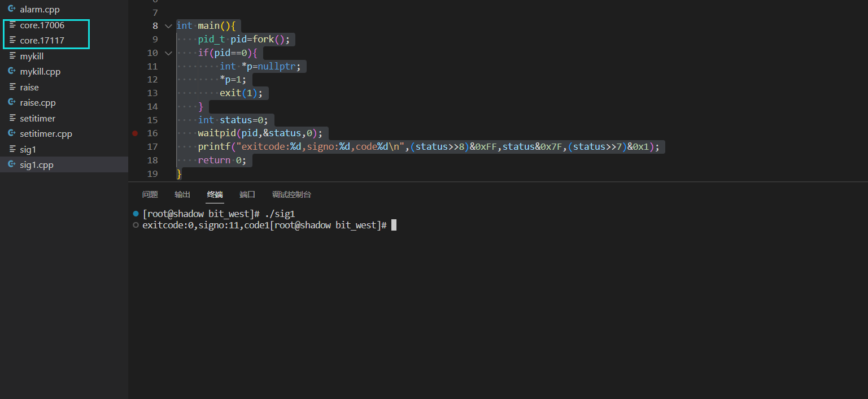The height and width of the screenshot is (399, 868).
Task: Click the C++ icon beside setitimer.cpp
Action: tap(12, 134)
